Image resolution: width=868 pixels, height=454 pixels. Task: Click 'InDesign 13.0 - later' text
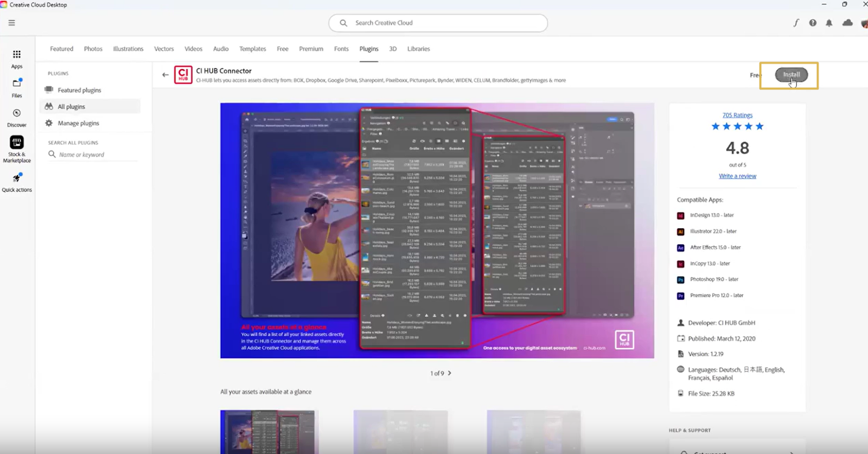tap(712, 215)
